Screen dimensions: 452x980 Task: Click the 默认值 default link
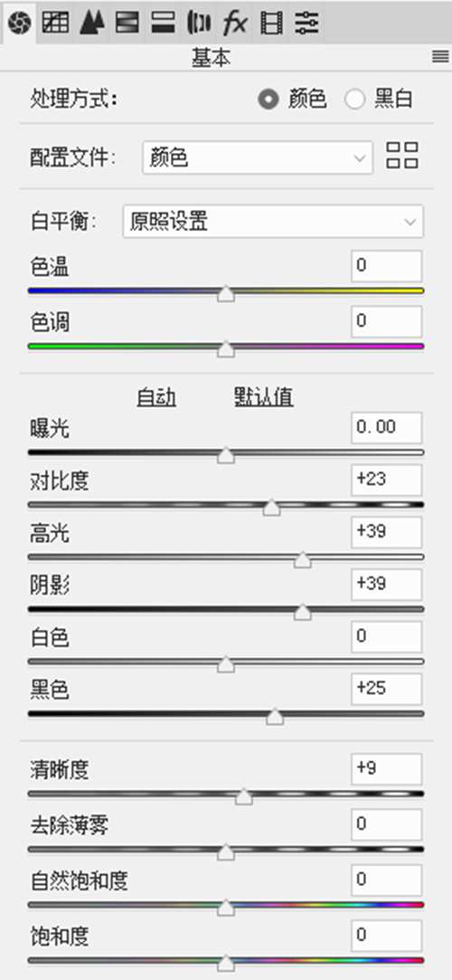pos(263,397)
